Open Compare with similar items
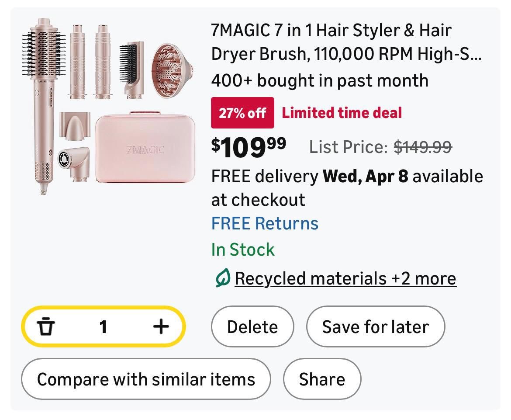This screenshot has height=420, width=511. point(146,379)
